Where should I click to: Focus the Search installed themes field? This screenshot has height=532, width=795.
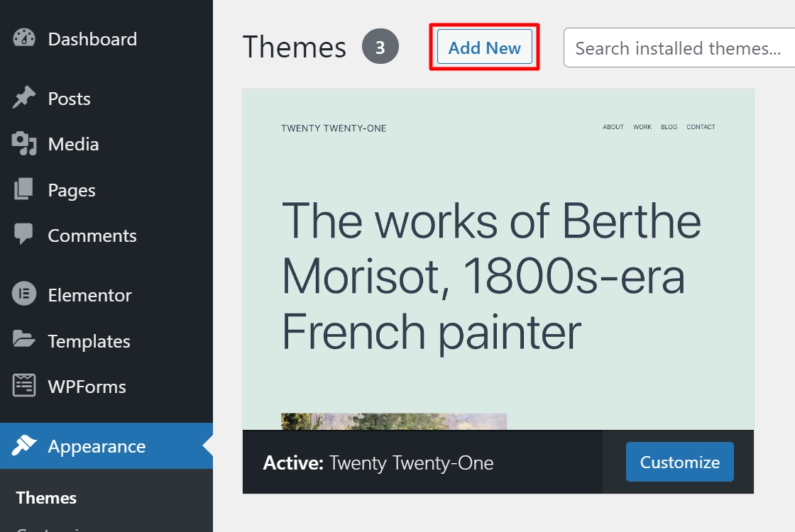click(678, 48)
